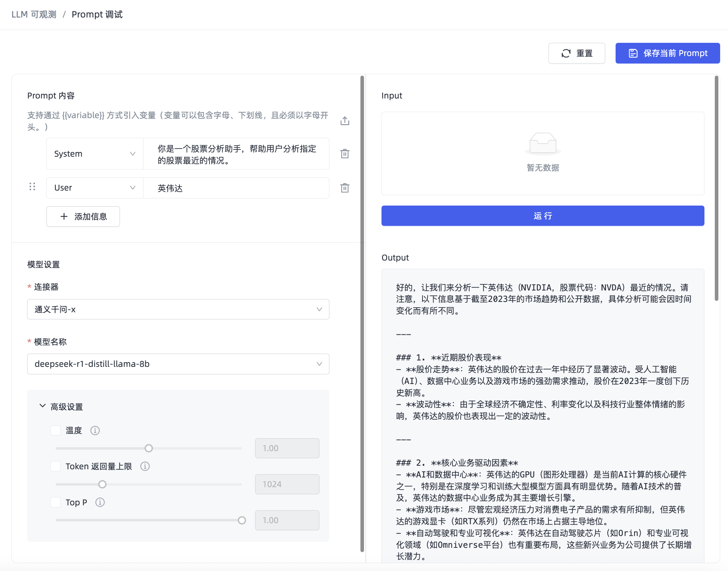728x571 pixels.
Task: Enable the Top P checkbox
Action: (x=55, y=502)
